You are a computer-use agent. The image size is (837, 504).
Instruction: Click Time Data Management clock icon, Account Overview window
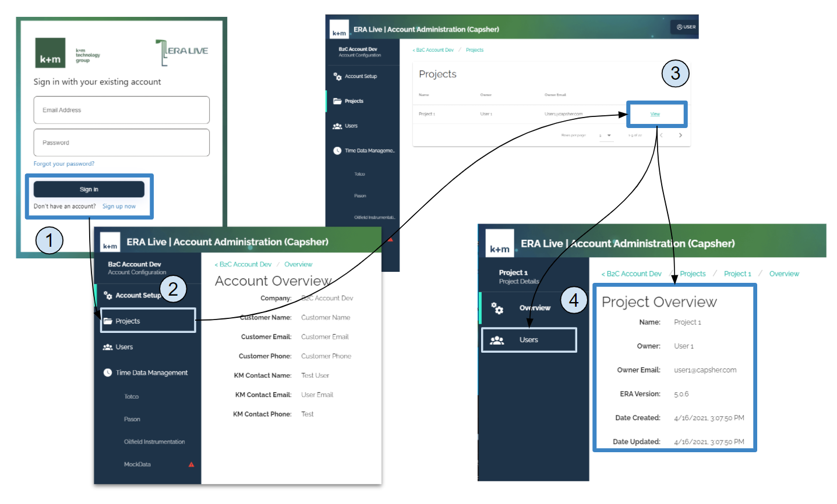(108, 373)
